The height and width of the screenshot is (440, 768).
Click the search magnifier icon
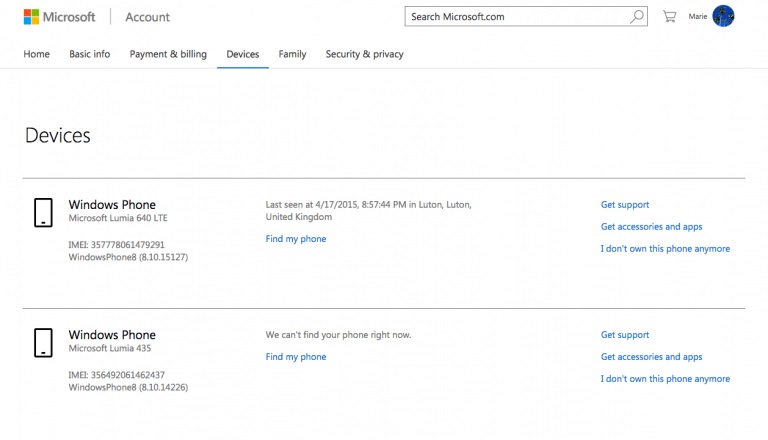[x=637, y=17]
